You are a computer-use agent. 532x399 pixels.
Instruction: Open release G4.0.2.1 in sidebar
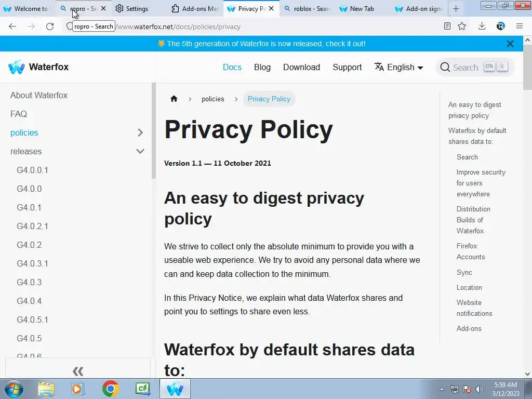tap(33, 227)
